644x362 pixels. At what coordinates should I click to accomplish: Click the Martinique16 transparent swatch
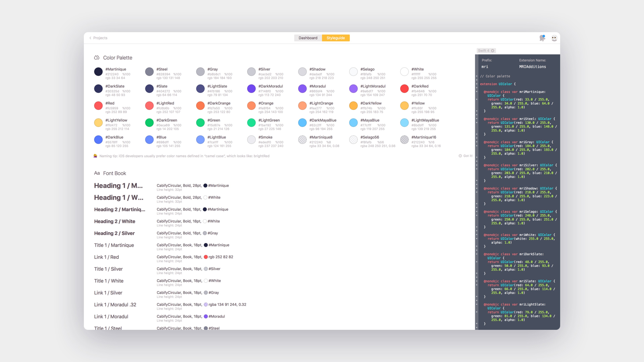pyautogui.click(x=404, y=140)
